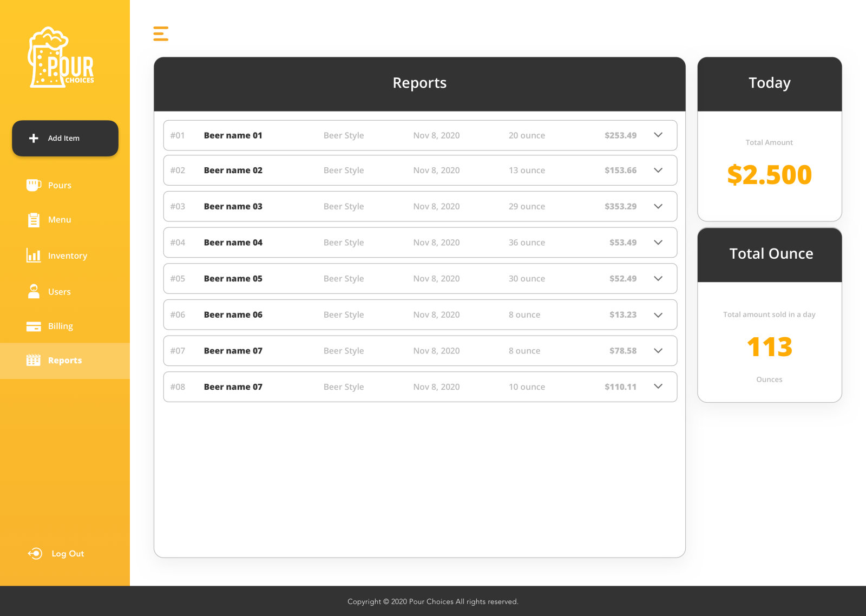The width and height of the screenshot is (866, 616).
Task: Click the Reports panel header title
Action: 419,83
